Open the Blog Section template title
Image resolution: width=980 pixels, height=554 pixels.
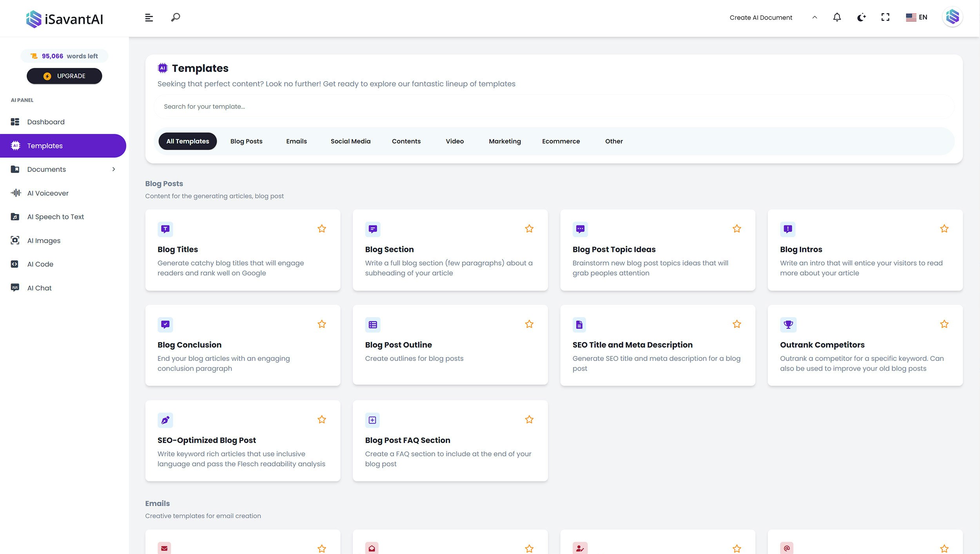coord(389,250)
